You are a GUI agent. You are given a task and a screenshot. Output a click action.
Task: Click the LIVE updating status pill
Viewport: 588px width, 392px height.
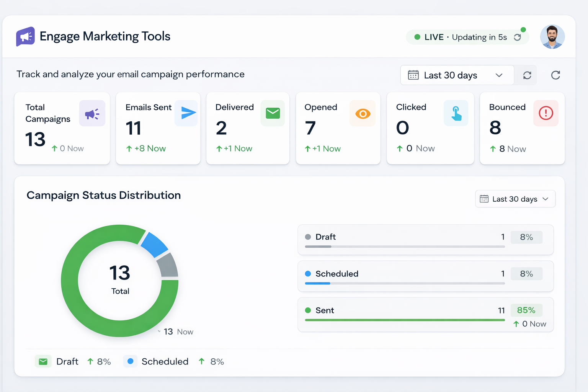point(467,37)
